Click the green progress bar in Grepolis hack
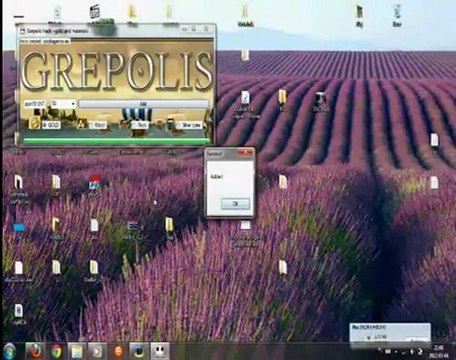Viewport: 456px width, 360px height. pyautogui.click(x=116, y=141)
